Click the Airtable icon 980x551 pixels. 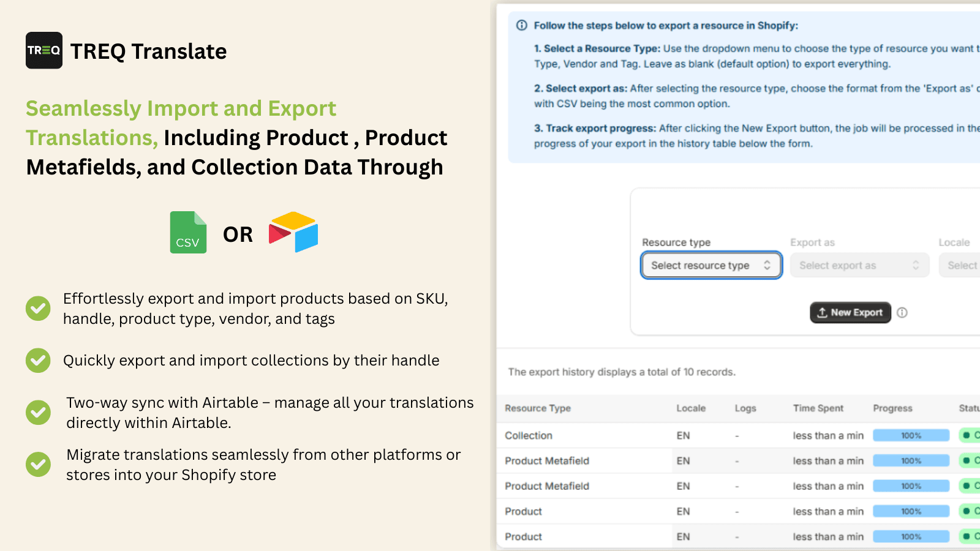point(293,233)
